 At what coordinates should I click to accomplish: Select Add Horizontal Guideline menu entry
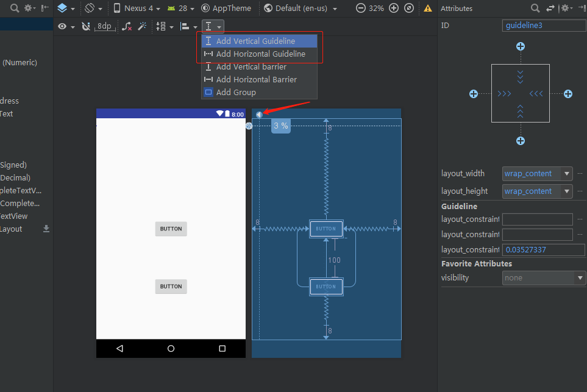[x=260, y=54]
